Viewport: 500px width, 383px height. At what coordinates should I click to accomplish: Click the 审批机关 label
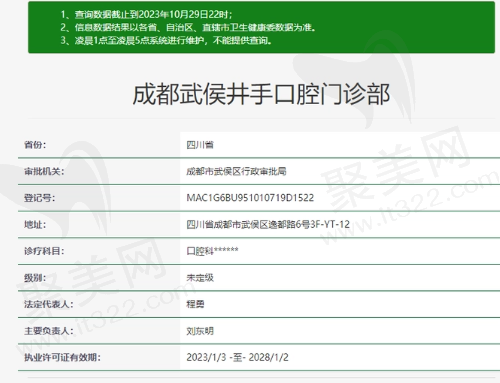click(44, 171)
